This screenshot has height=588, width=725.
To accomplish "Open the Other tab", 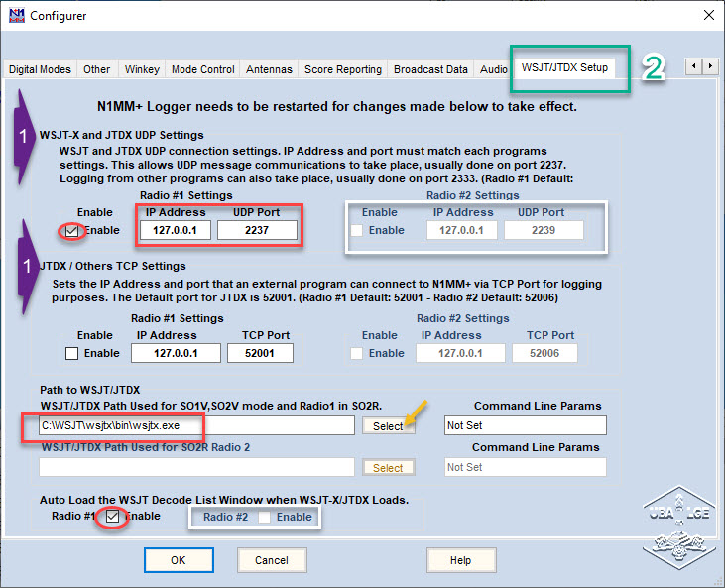I will coord(96,69).
